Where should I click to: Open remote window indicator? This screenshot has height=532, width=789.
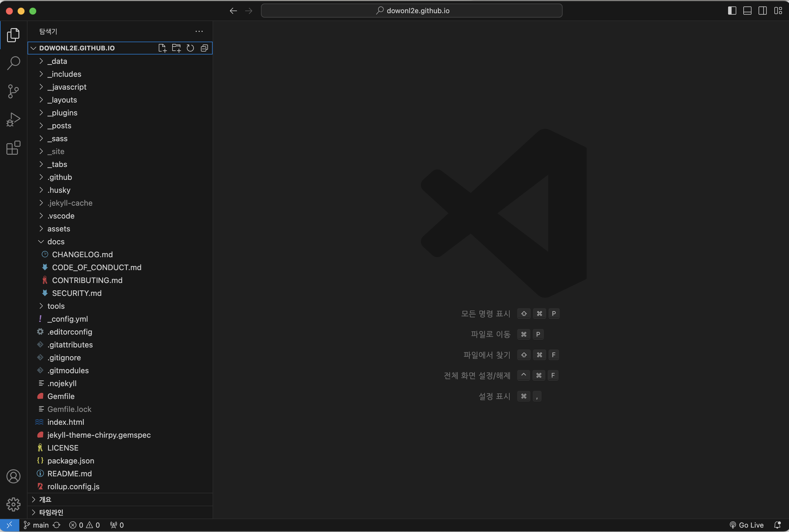[x=9, y=525]
